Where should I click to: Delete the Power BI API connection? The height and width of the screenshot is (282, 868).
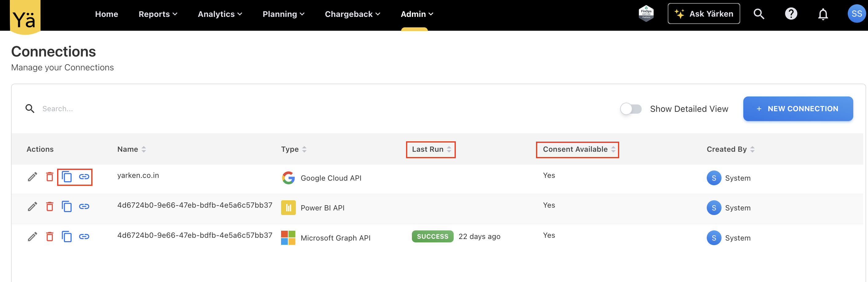(50, 206)
